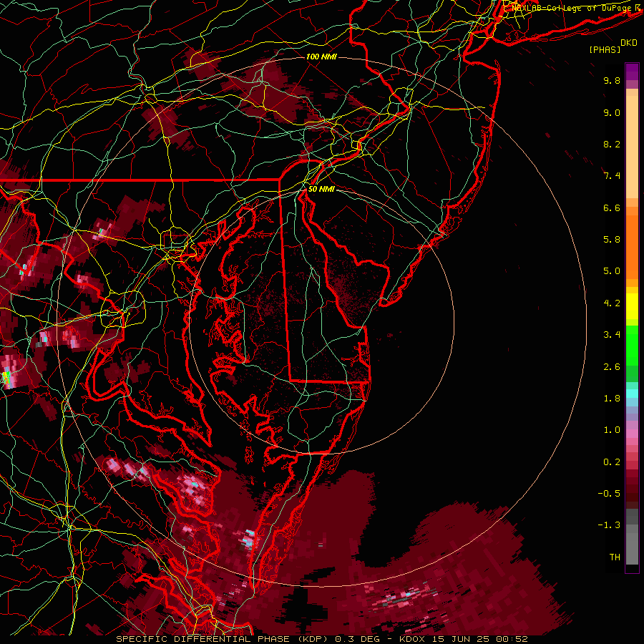The height and width of the screenshot is (644, 644).
Task: Select the 1.0 scale value
Action: (612, 430)
